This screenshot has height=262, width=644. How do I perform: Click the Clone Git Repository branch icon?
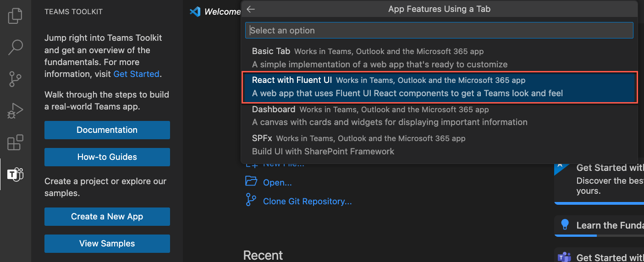coord(251,200)
